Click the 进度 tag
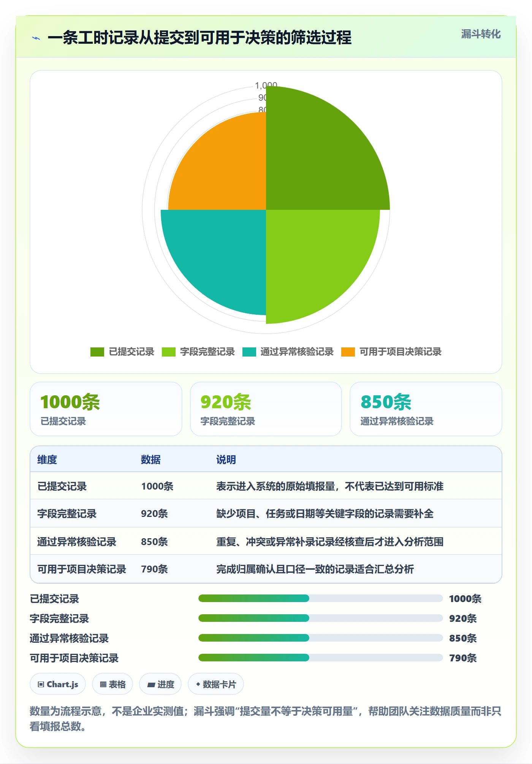The image size is (532, 764). tap(160, 684)
